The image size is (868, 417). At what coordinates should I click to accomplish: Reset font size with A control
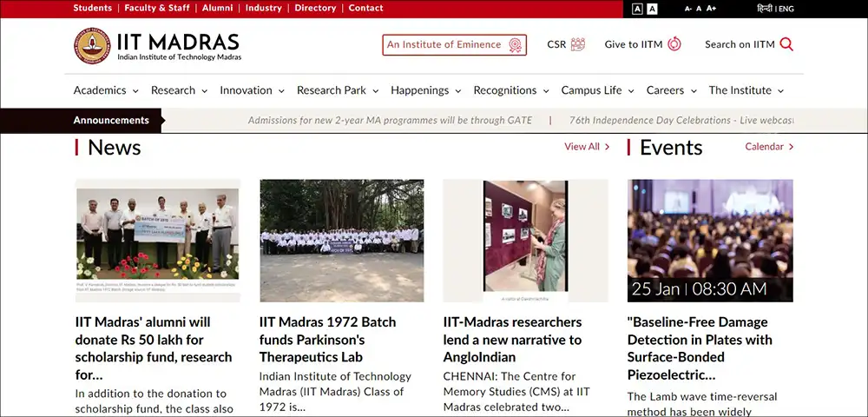tap(699, 9)
